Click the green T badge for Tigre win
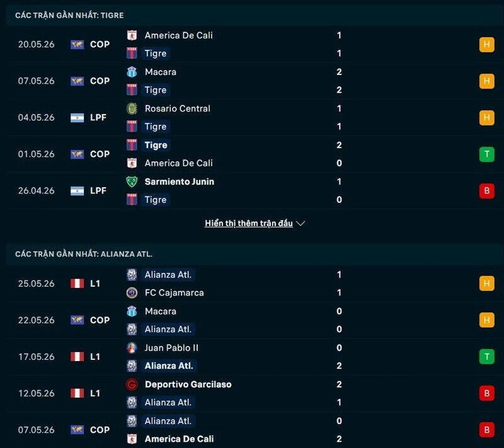Screen dimensions: 504x448 click(x=486, y=154)
